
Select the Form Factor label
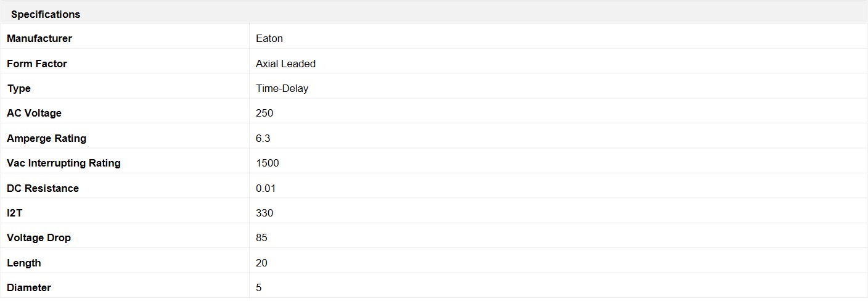(37, 64)
